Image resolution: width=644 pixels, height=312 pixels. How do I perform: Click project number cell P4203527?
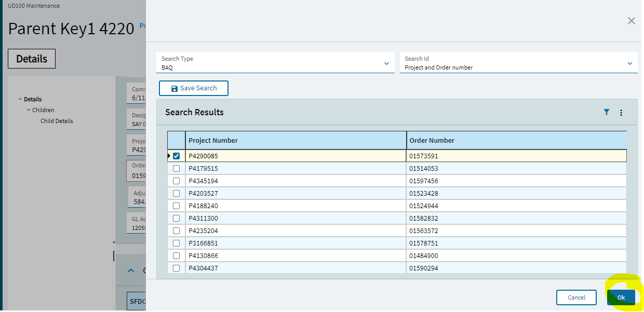[296, 193]
